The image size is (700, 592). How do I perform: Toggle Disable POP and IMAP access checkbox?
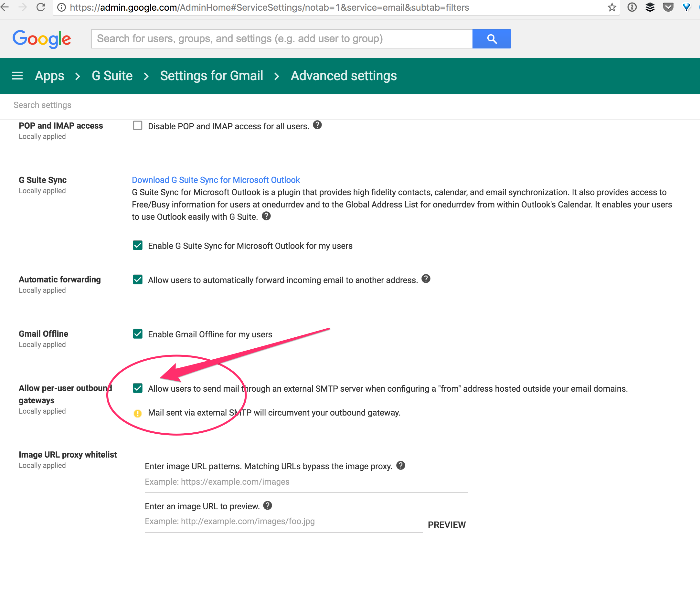coord(138,125)
